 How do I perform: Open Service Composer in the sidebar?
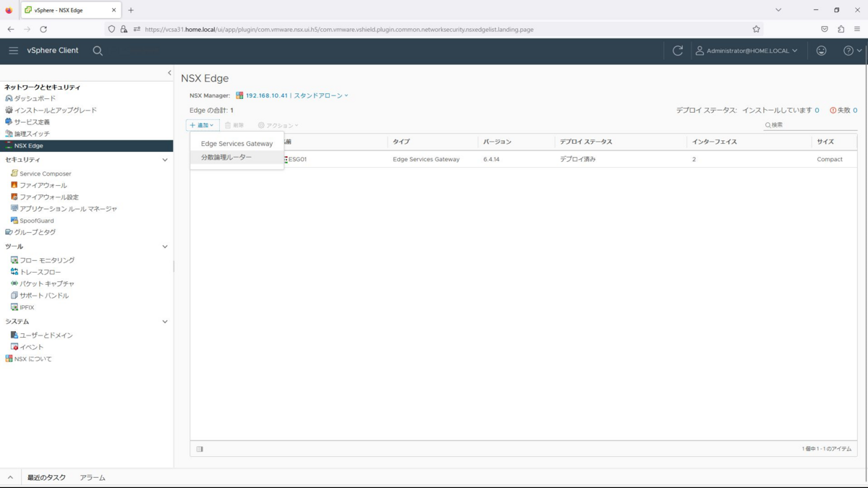pos(45,174)
